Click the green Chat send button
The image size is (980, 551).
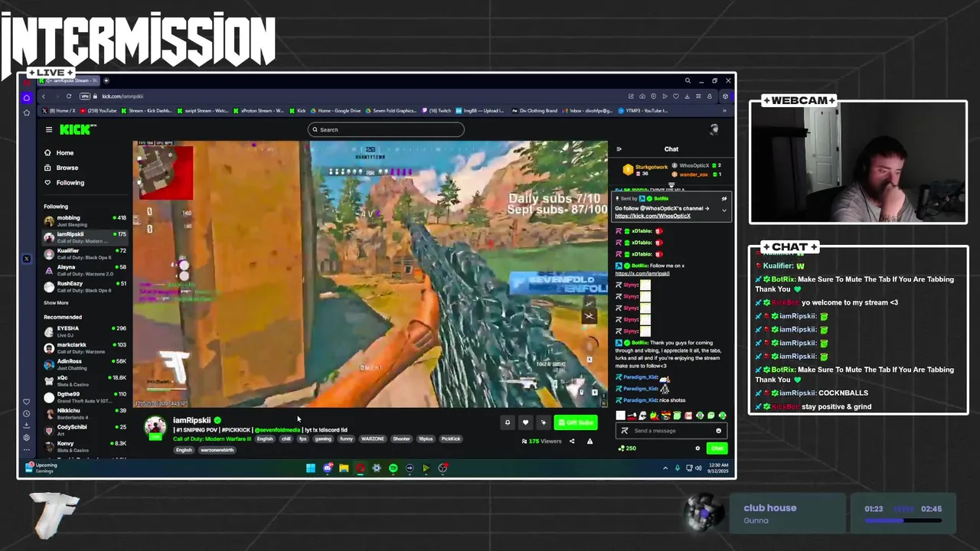(717, 448)
